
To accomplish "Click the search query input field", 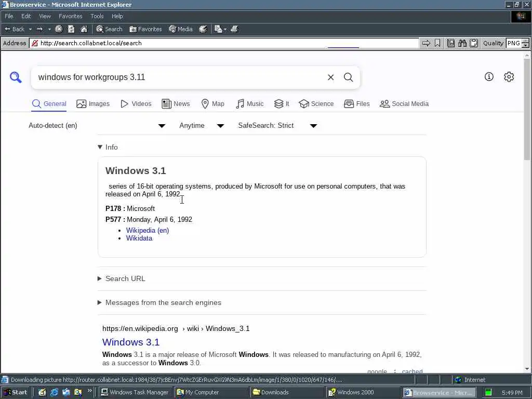I will click(180, 77).
